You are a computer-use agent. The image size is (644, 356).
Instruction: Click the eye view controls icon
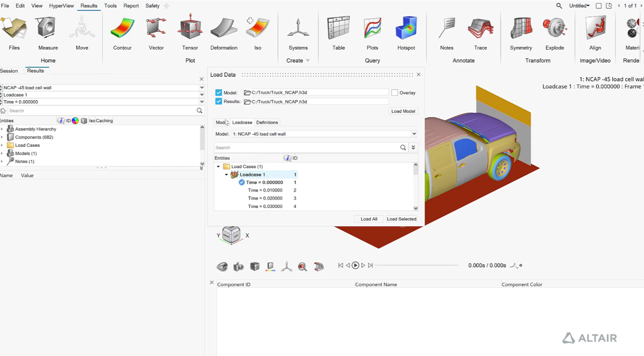222,267
